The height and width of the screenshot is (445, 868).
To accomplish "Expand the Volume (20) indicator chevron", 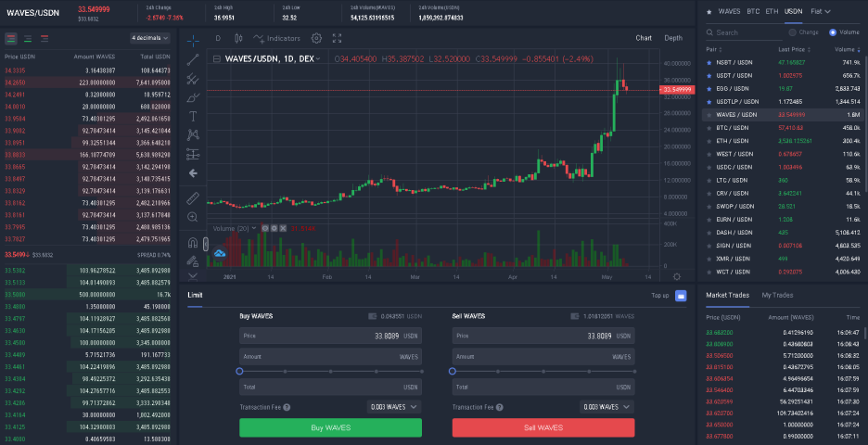I will pos(254,228).
